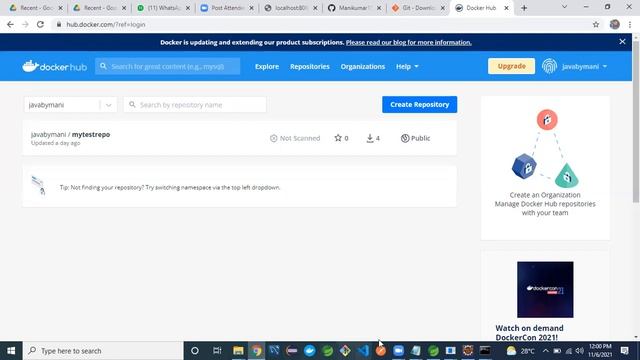640x360 pixels.
Task: Open Task View on taskbar
Action: tap(217, 351)
